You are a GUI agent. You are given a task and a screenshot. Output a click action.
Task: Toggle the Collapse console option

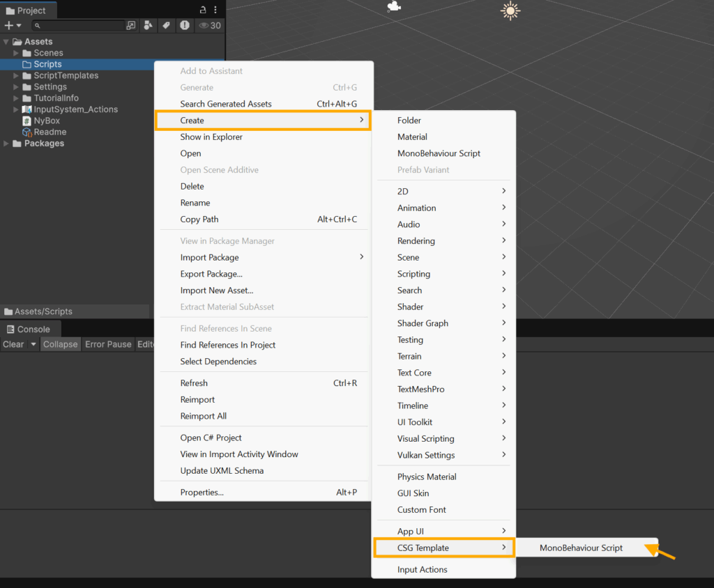tap(61, 345)
